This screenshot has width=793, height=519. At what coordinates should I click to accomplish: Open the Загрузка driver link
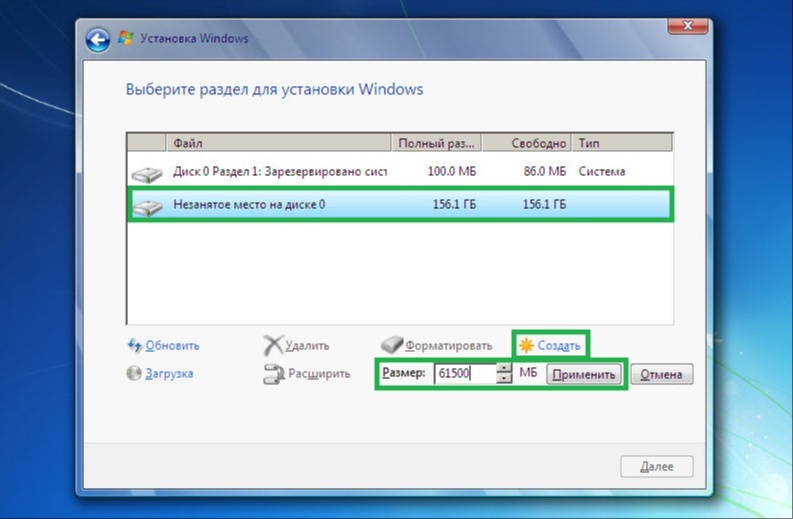[x=169, y=373]
